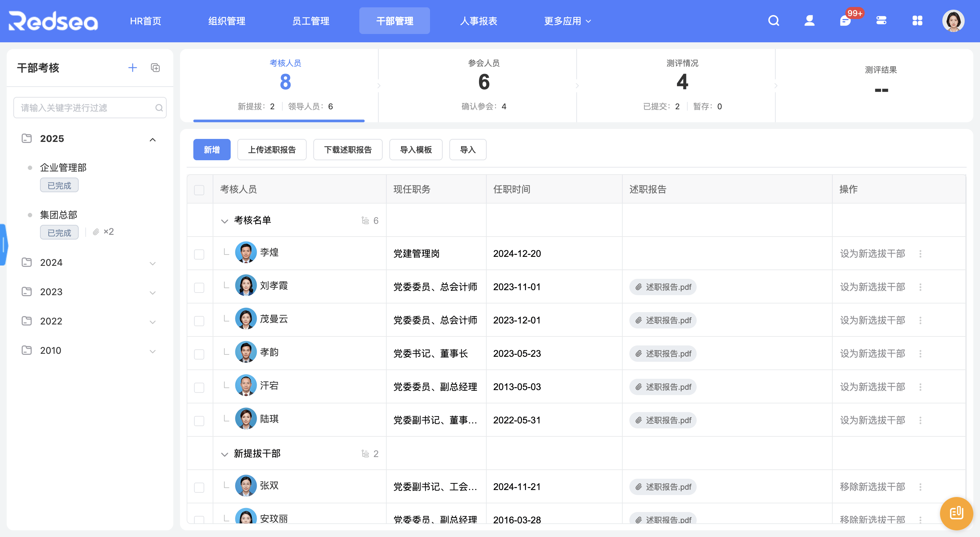Click 移除新选拔干部 for 张双
980x537 pixels.
tap(872, 487)
